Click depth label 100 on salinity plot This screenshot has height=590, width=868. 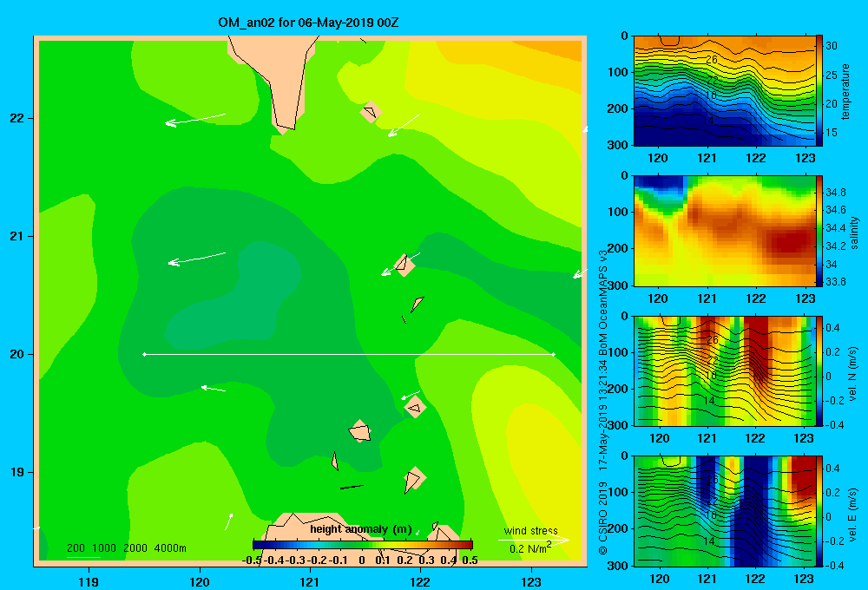(x=618, y=212)
